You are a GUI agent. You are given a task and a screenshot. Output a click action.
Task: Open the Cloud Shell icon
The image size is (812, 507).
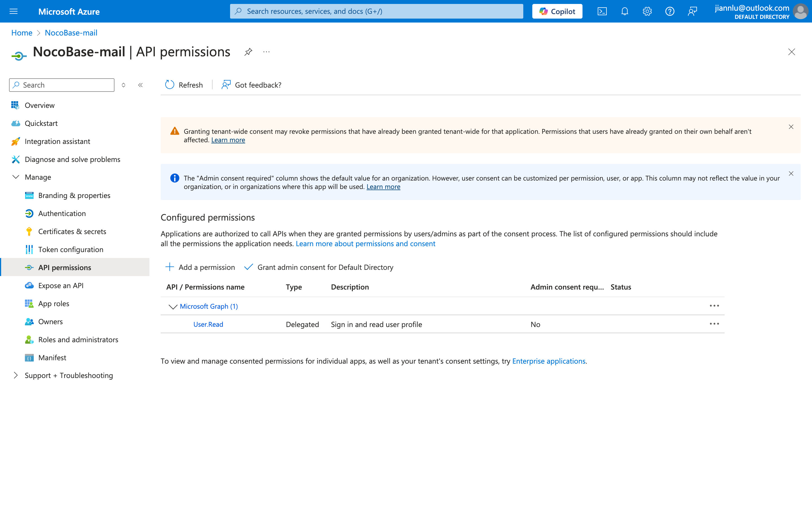[602, 11]
